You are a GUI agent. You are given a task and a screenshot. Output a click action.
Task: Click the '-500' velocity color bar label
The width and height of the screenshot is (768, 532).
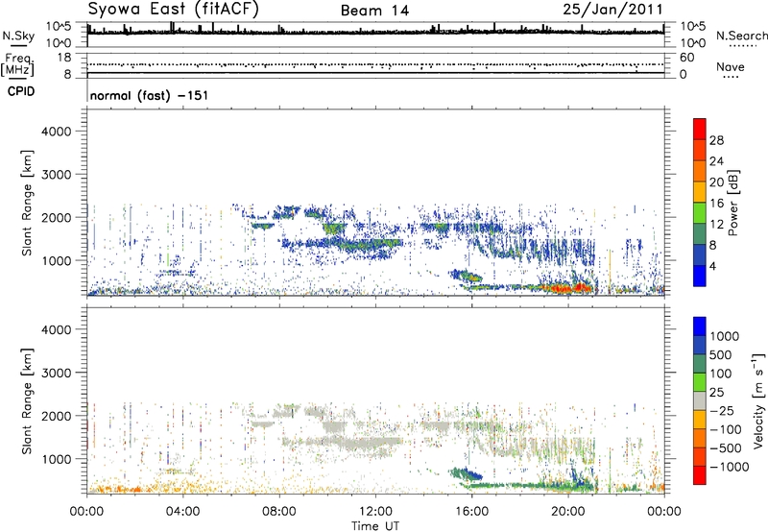[726, 447]
